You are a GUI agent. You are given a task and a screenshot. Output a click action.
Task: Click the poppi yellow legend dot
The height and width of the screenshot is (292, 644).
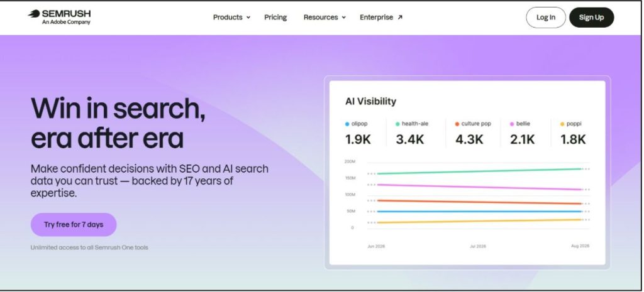tap(562, 124)
